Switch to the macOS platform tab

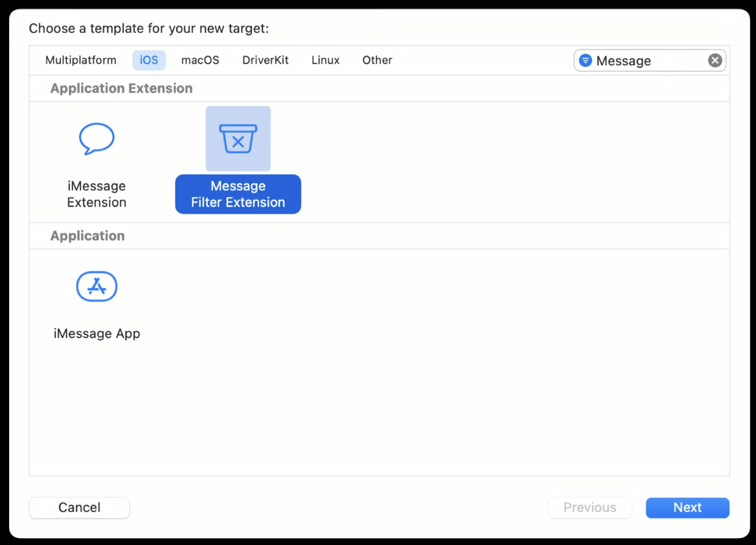coord(200,60)
